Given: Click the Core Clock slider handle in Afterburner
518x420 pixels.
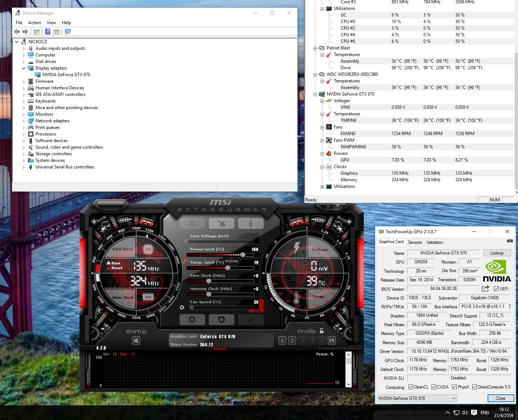Looking at the screenshot, I should pos(208,281).
